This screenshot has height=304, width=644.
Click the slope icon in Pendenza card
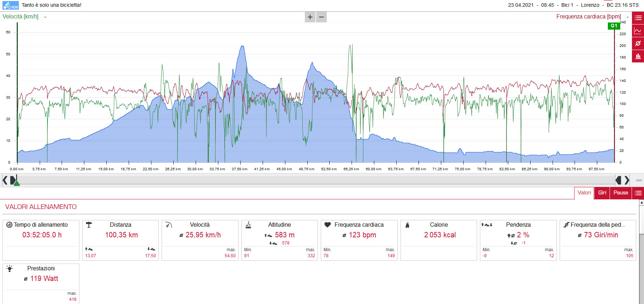tap(487, 225)
